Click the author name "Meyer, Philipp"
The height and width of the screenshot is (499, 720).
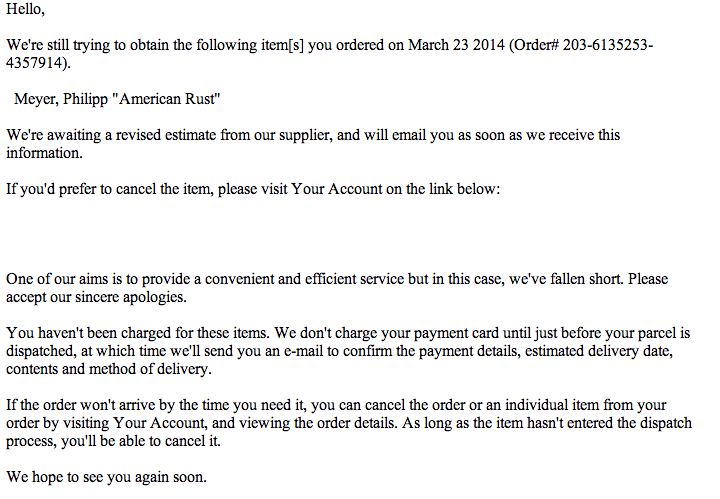[x=61, y=99]
